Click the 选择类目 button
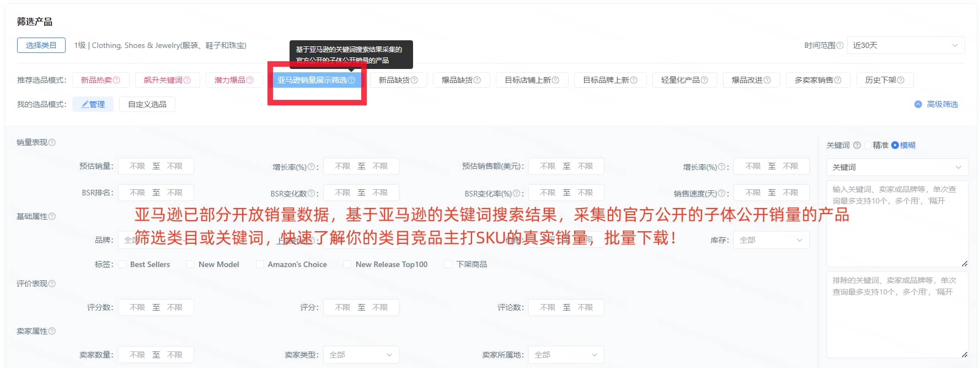 click(x=41, y=45)
